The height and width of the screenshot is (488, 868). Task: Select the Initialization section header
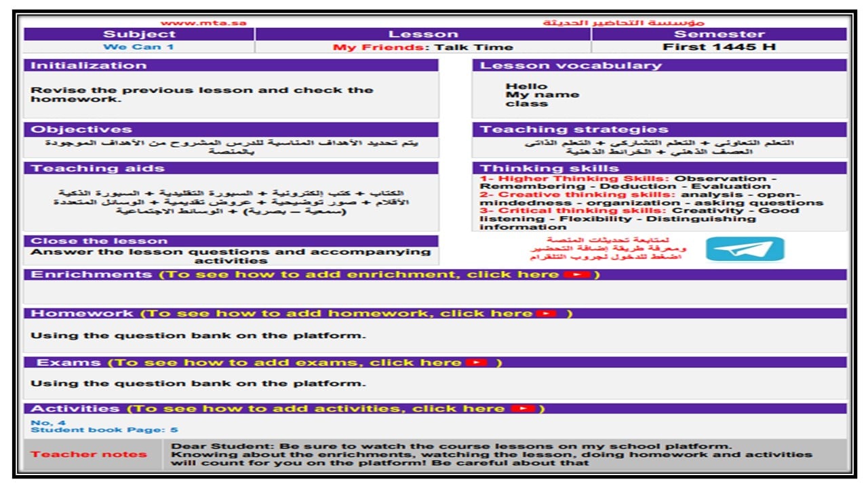pos(231,66)
